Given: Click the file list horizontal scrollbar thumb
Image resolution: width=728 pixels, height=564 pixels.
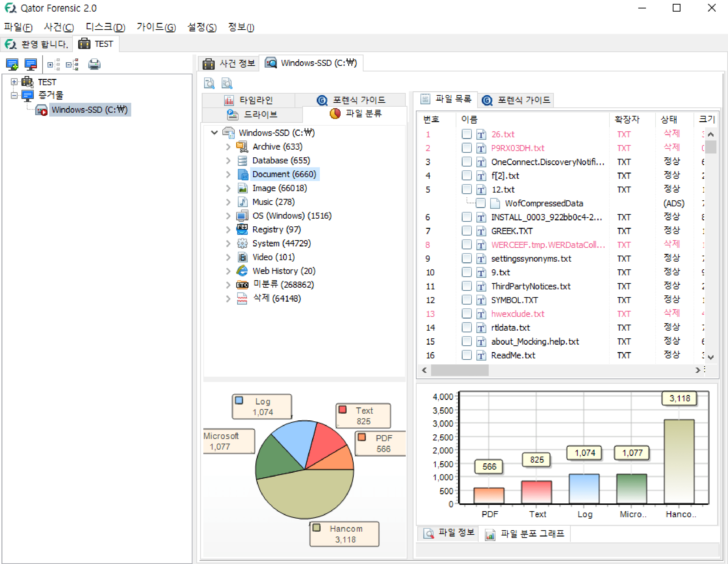Looking at the screenshot, I should [460, 370].
